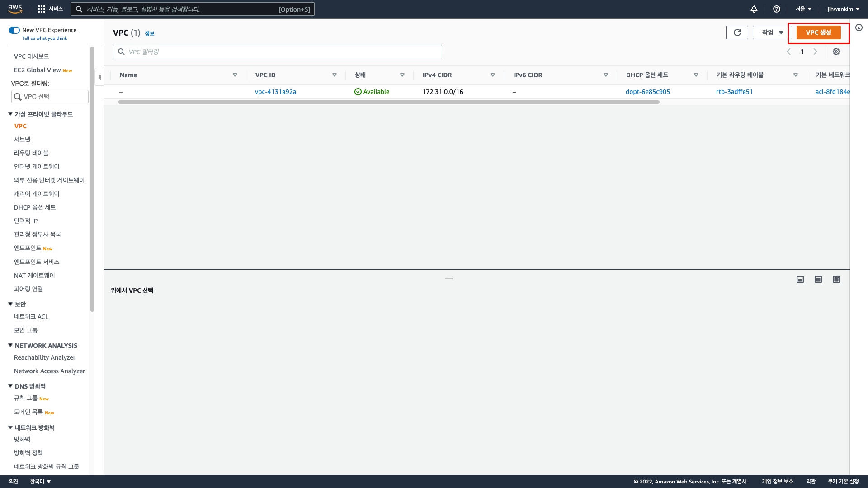Sort by 기본 라우팅 테이블 column arrow

tap(796, 75)
